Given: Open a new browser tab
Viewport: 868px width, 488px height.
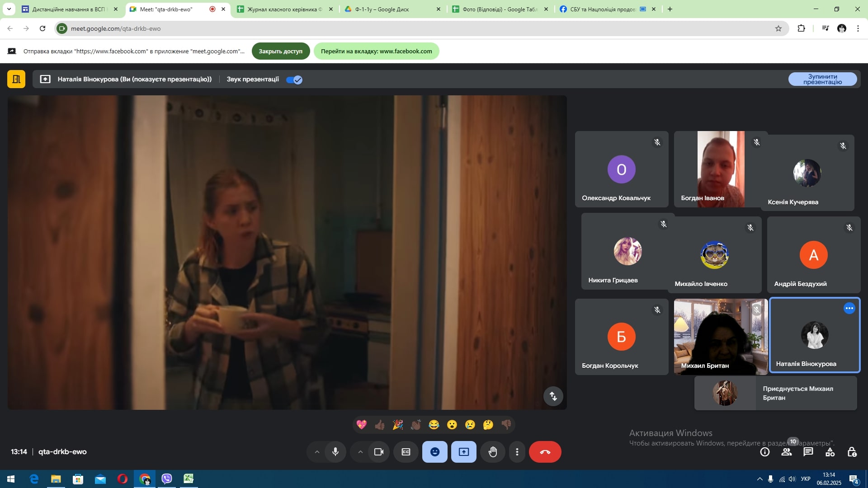Looking at the screenshot, I should coord(670,9).
